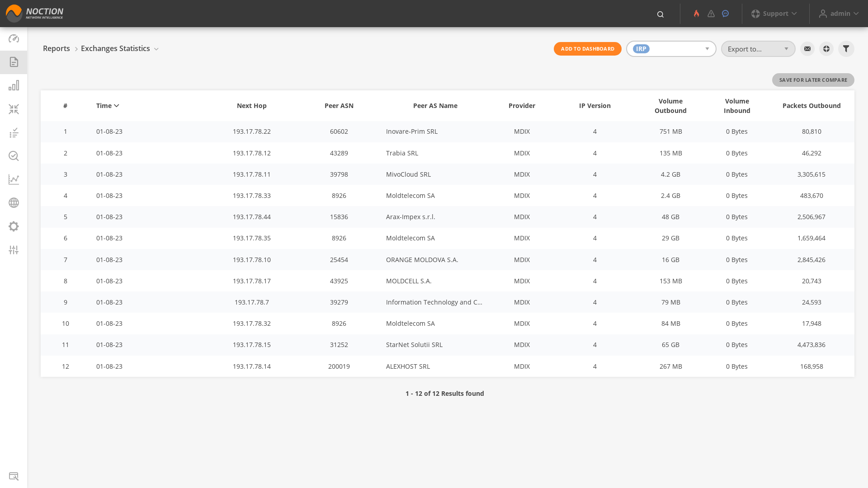Image resolution: width=868 pixels, height=488 pixels.
Task: Open the warning triangle notifications icon
Action: point(711,14)
